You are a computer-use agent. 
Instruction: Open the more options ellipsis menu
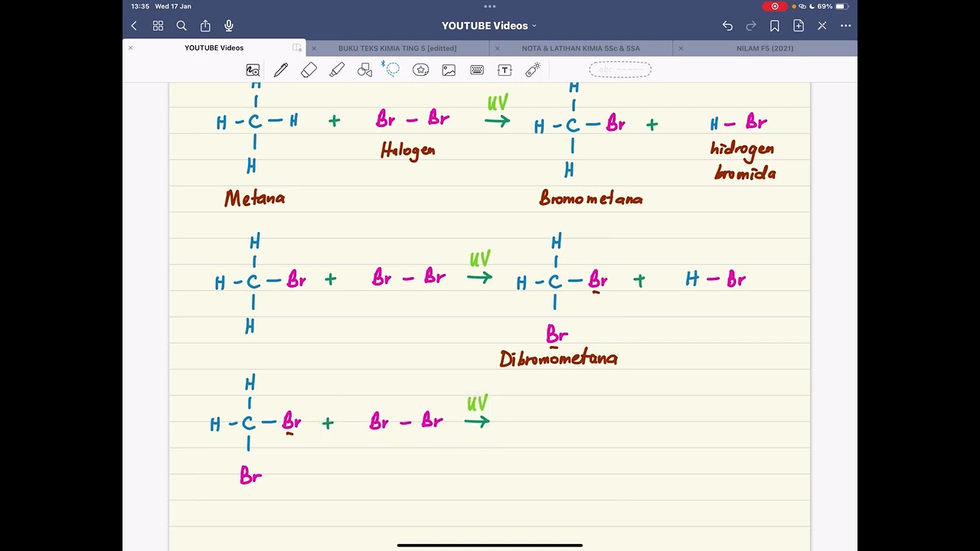pos(846,26)
